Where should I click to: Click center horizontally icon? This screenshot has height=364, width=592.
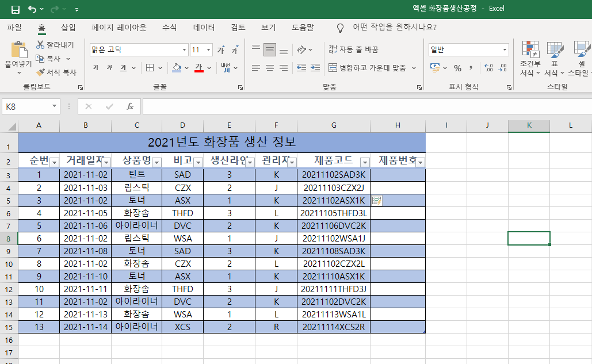270,68
